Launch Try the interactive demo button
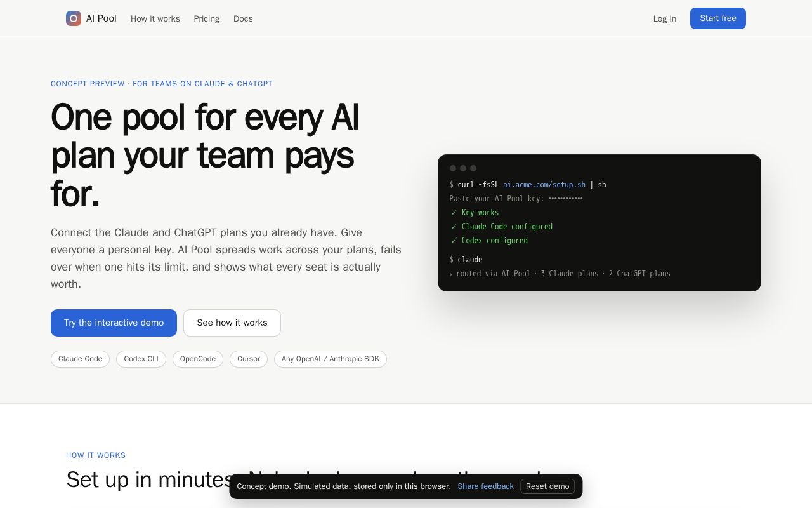The width and height of the screenshot is (812, 508). click(114, 323)
